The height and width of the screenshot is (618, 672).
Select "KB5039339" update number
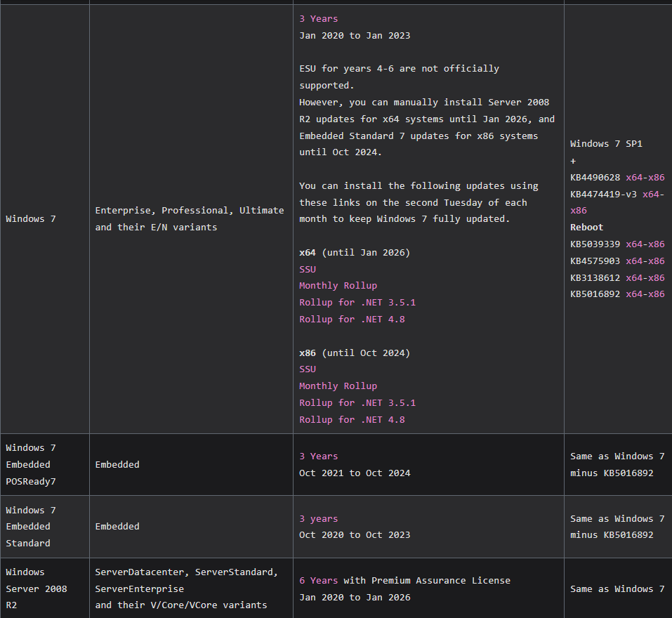tap(595, 244)
